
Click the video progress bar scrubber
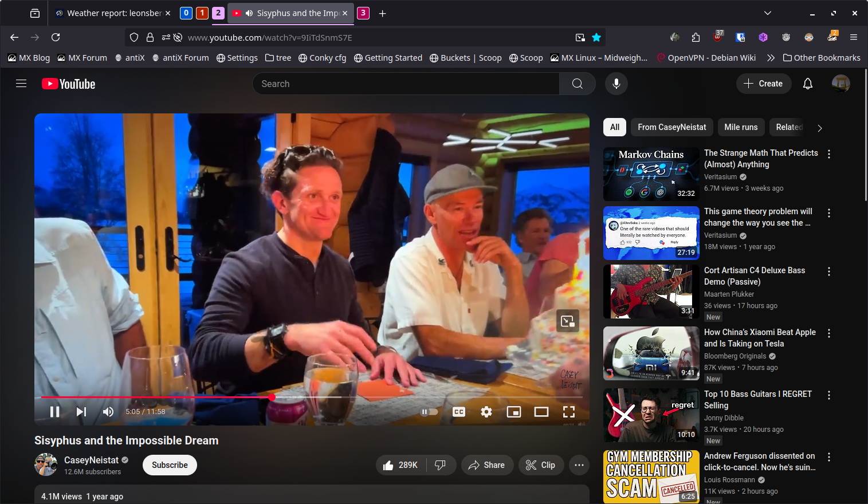[x=272, y=397]
